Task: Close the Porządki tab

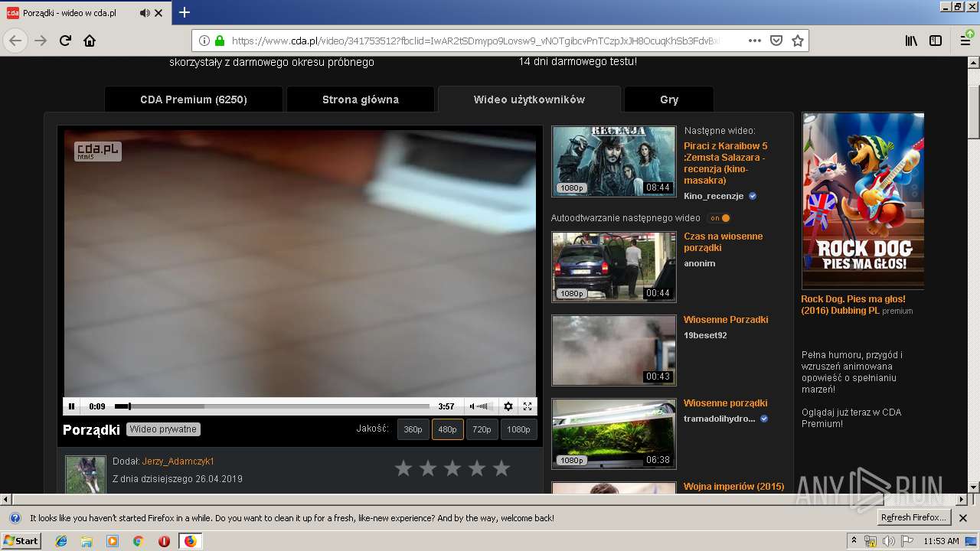Action: click(158, 13)
